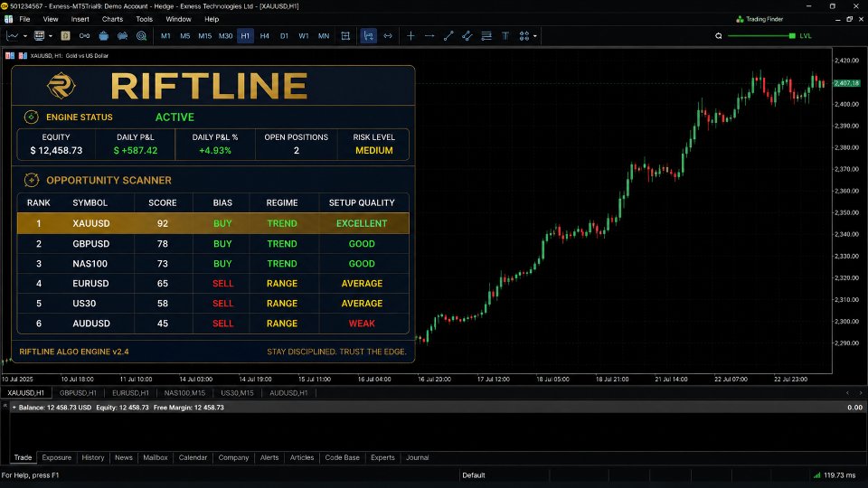868x488 pixels.
Task: Switch to MN timeframe
Action: [x=324, y=36]
